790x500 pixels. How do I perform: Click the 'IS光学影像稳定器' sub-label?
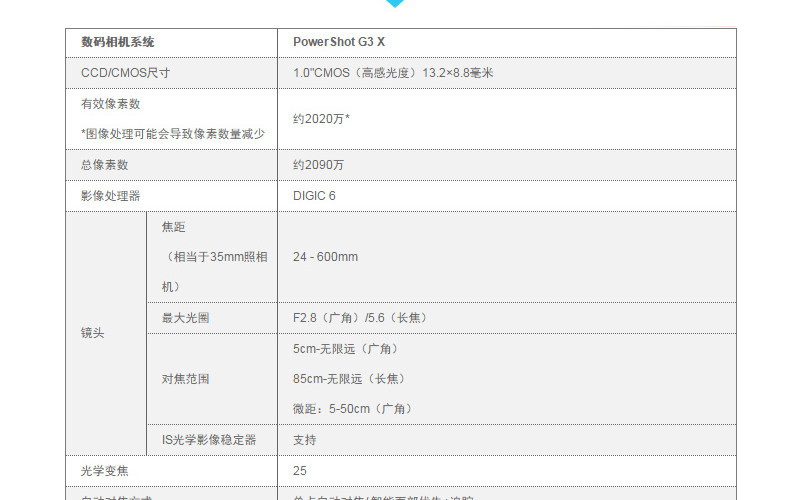point(209,440)
